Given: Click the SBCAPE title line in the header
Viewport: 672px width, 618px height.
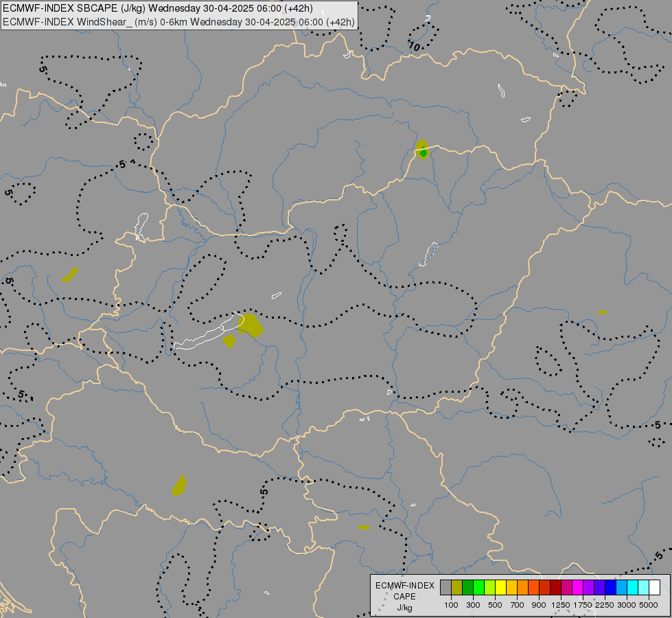Looking at the screenshot, I should (158, 8).
